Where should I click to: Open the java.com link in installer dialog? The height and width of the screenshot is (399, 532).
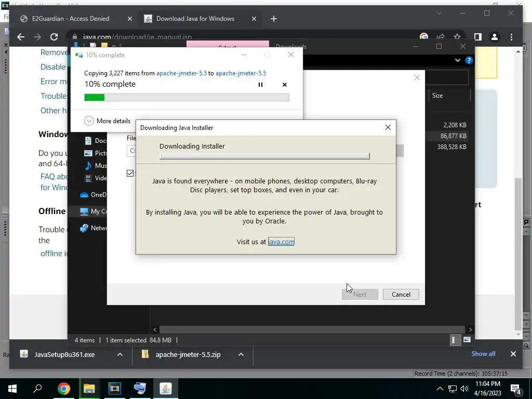281,242
